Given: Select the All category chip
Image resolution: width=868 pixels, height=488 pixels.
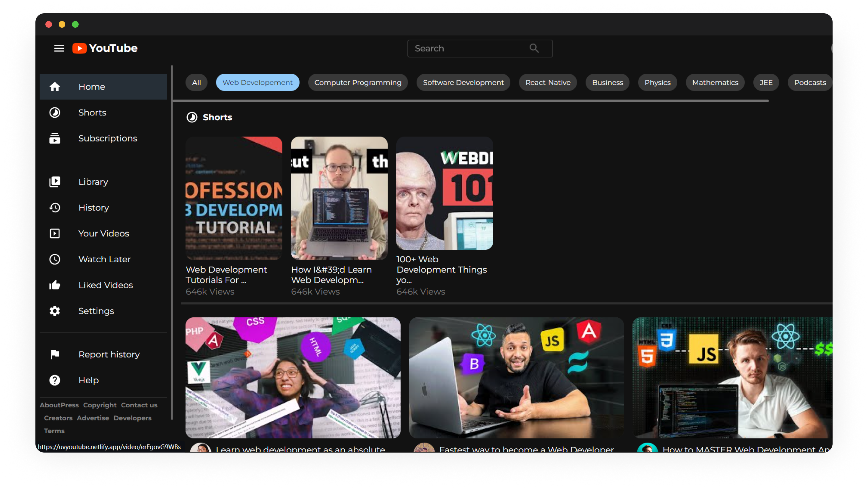Looking at the screenshot, I should 197,82.
